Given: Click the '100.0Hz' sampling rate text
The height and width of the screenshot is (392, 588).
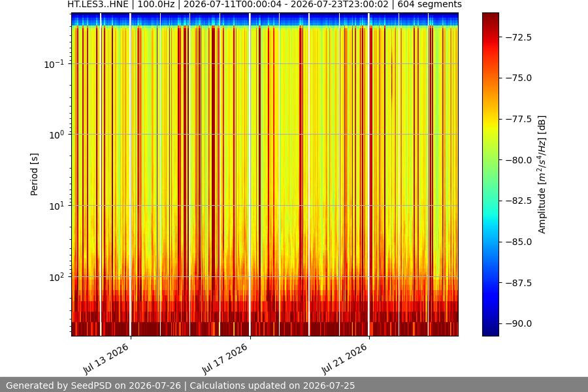Looking at the screenshot, I should tap(156, 5).
